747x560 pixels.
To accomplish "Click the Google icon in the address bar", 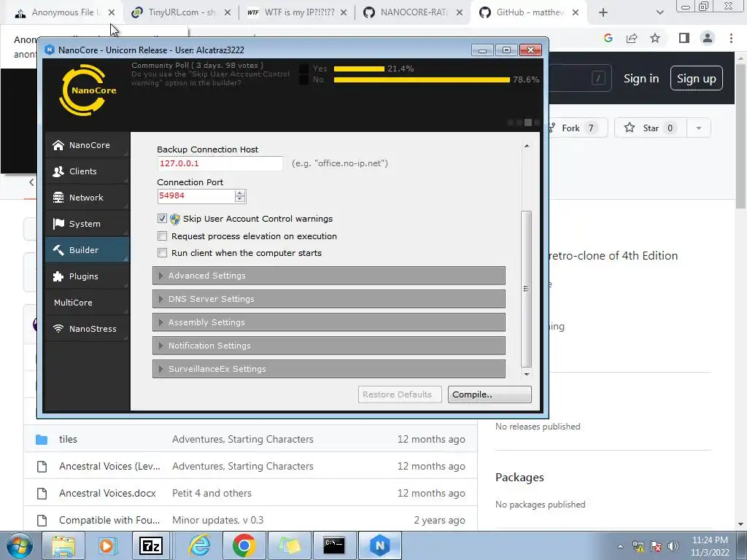I will pos(608,38).
